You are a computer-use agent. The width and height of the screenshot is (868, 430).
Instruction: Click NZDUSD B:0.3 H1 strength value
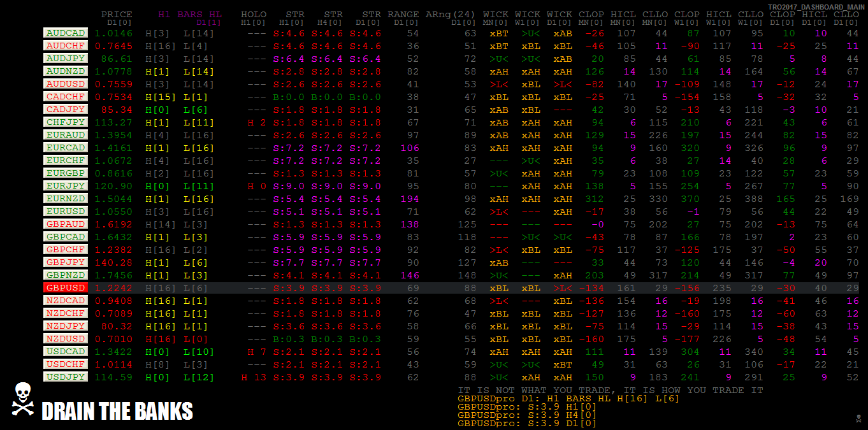click(x=289, y=339)
